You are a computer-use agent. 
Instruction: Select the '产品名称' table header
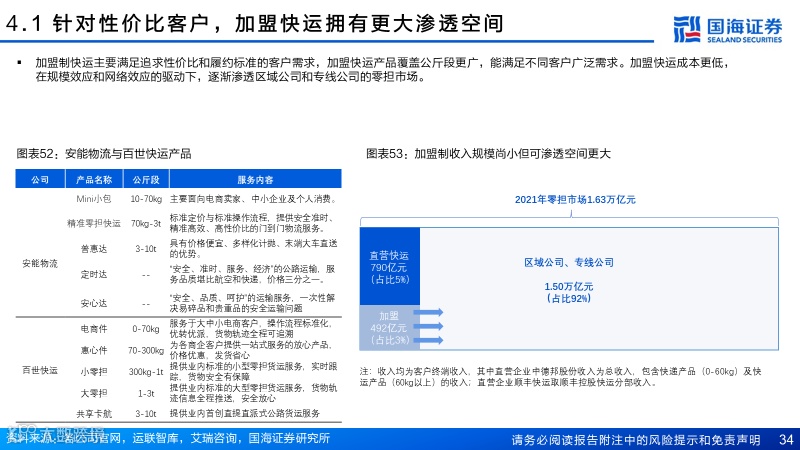click(94, 180)
